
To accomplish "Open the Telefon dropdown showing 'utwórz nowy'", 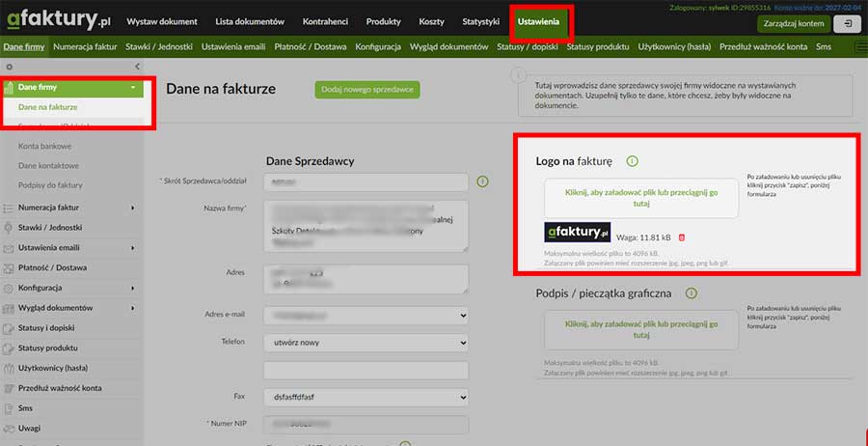I will [x=366, y=342].
